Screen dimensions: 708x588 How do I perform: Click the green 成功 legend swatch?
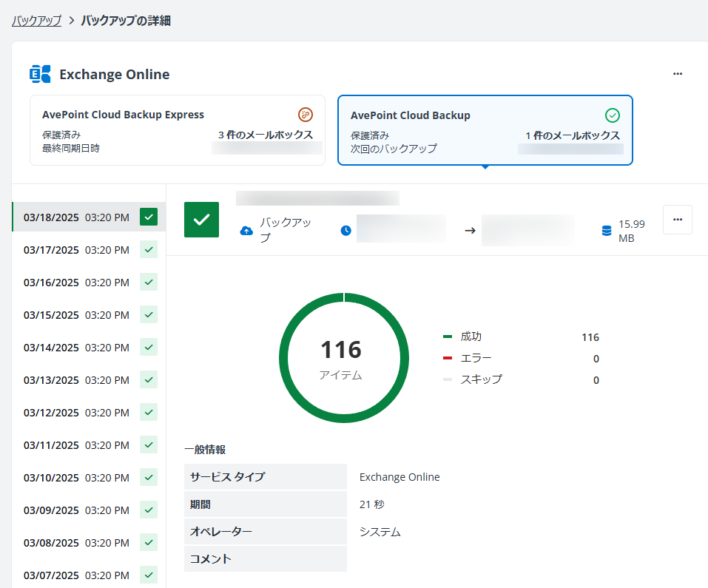pyautogui.click(x=448, y=337)
